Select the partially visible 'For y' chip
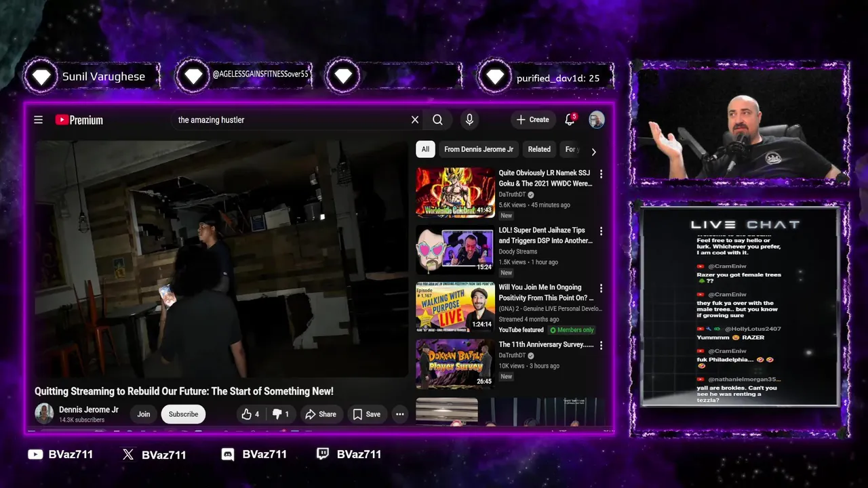868x488 pixels. pyautogui.click(x=571, y=149)
